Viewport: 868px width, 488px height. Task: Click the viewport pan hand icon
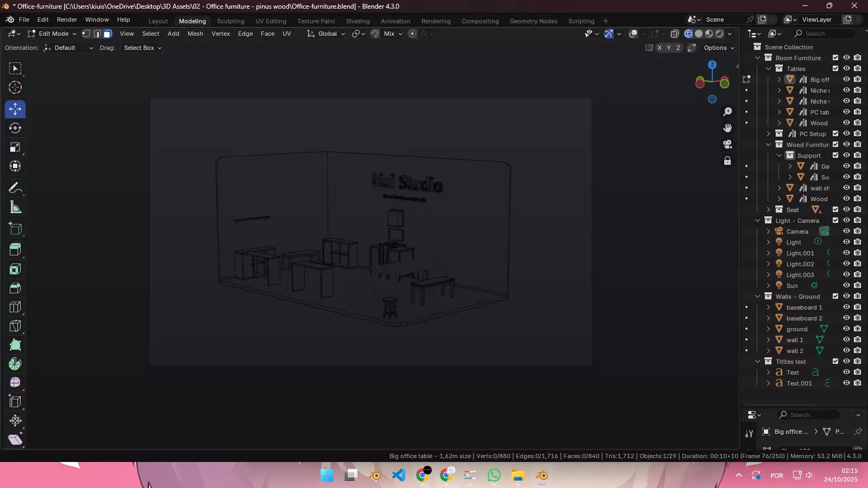click(x=727, y=128)
